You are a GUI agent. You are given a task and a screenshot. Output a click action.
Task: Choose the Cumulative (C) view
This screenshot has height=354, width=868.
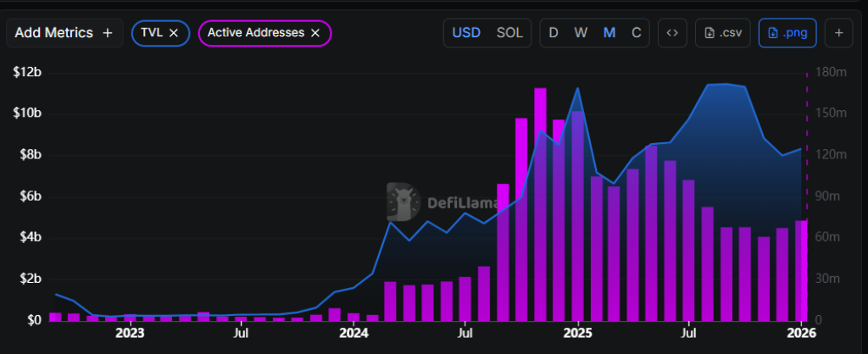[x=636, y=33]
